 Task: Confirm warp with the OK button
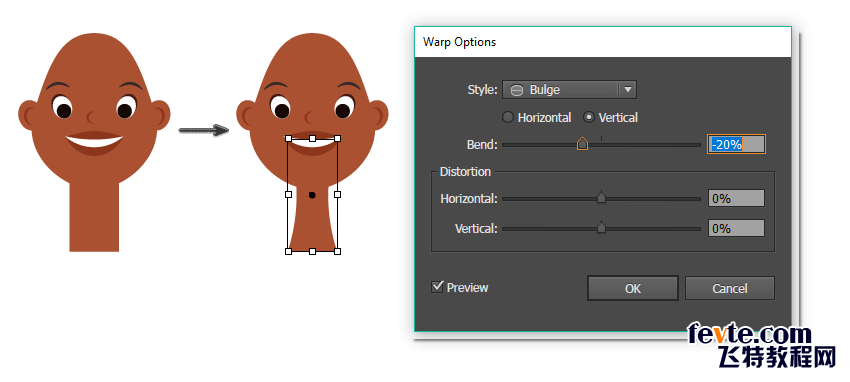(x=633, y=288)
